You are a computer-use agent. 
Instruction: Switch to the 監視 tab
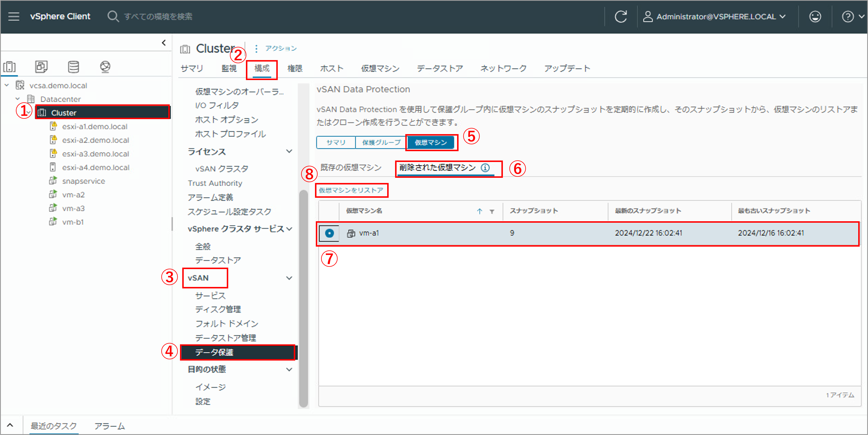(x=229, y=68)
